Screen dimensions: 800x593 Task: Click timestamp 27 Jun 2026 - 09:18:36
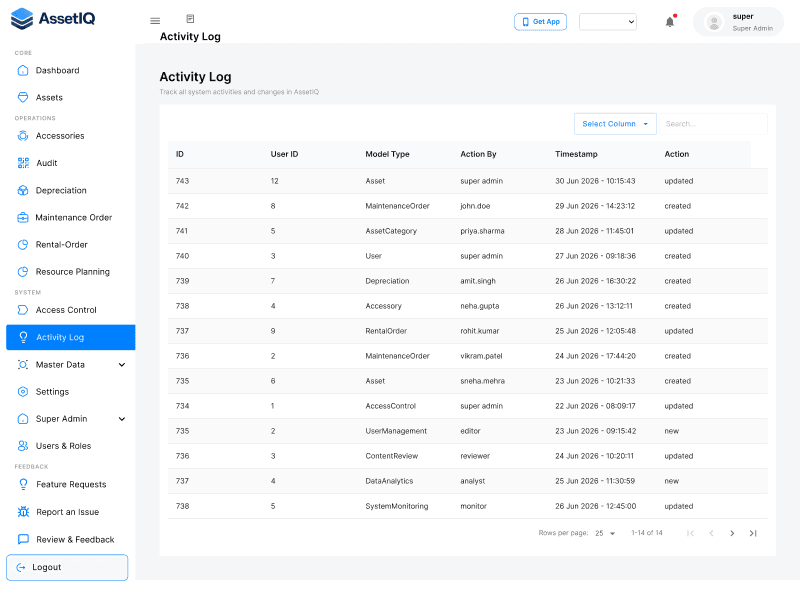595,256
